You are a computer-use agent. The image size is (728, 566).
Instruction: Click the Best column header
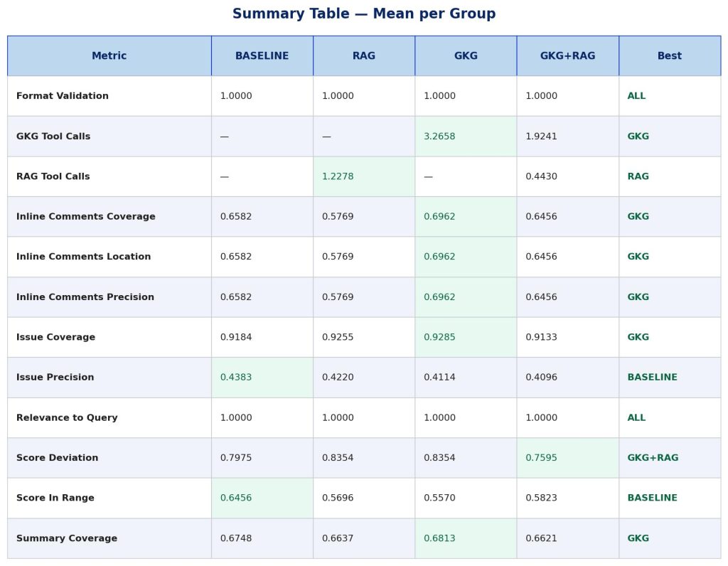pyautogui.click(x=669, y=56)
